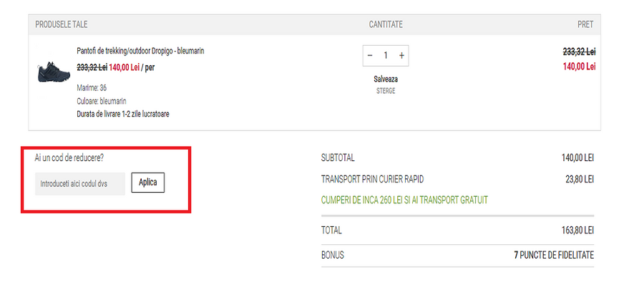This screenshot has height=290, width=644.
Task: Focus the discount code input field
Action: [80, 183]
